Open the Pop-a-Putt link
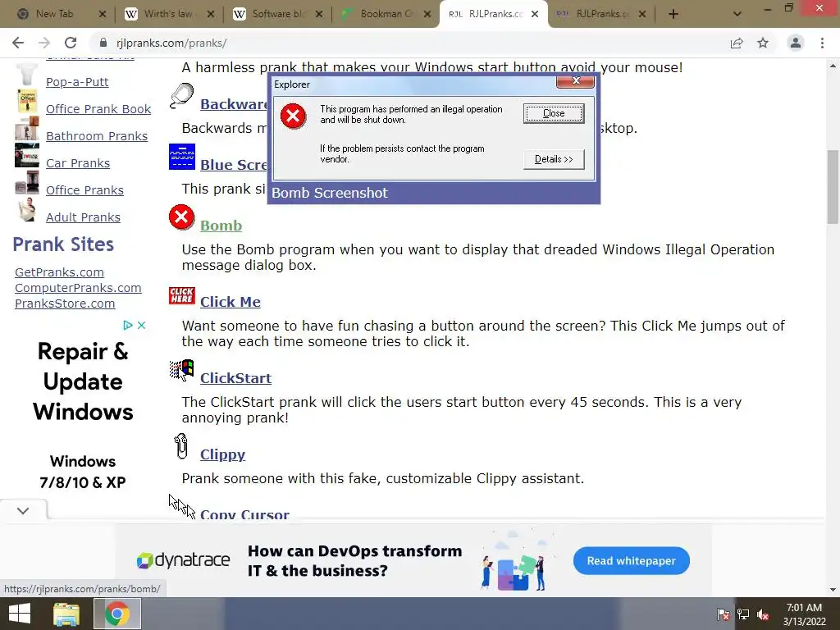Image resolution: width=840 pixels, height=630 pixels. pos(77,82)
